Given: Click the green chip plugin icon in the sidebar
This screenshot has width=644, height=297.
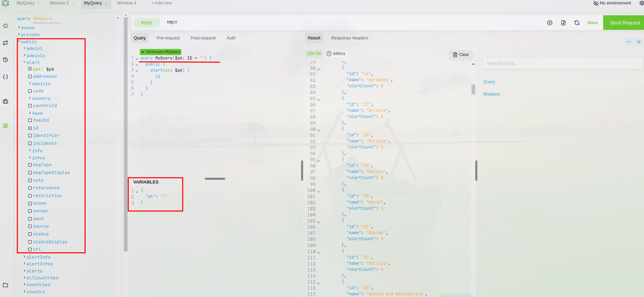Looking at the screenshot, I should (5, 126).
